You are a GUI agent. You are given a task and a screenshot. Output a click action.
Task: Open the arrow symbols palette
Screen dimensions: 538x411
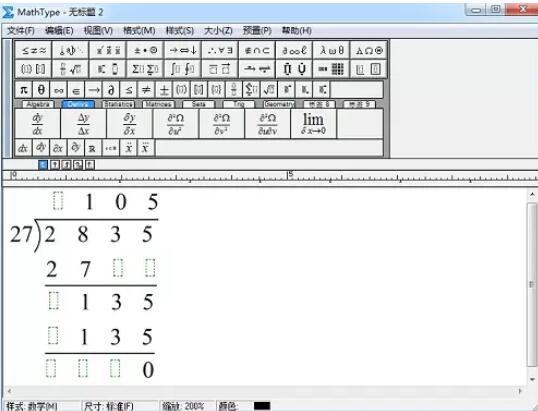coord(183,50)
